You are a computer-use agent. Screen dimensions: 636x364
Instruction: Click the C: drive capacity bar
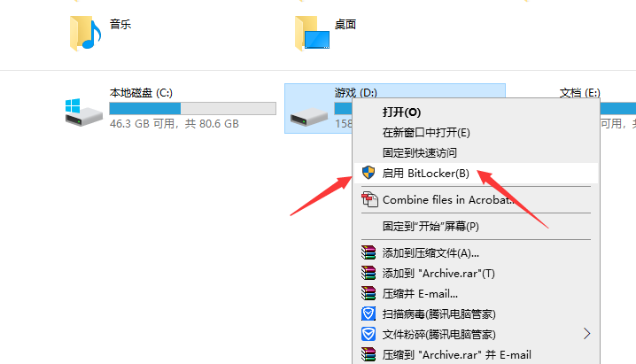[x=193, y=108]
